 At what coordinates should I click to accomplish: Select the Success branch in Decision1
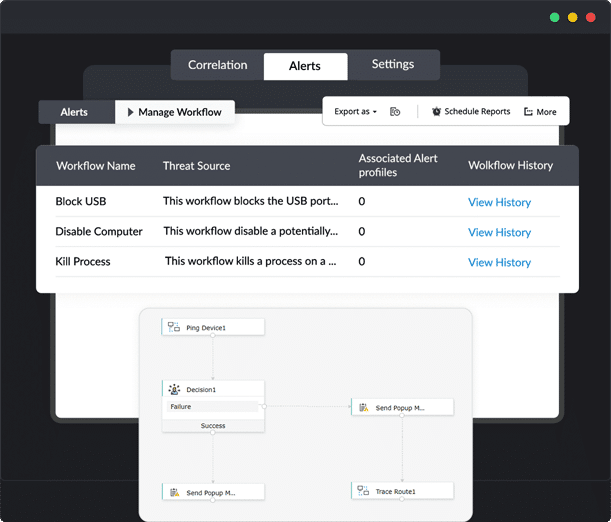coord(213,425)
